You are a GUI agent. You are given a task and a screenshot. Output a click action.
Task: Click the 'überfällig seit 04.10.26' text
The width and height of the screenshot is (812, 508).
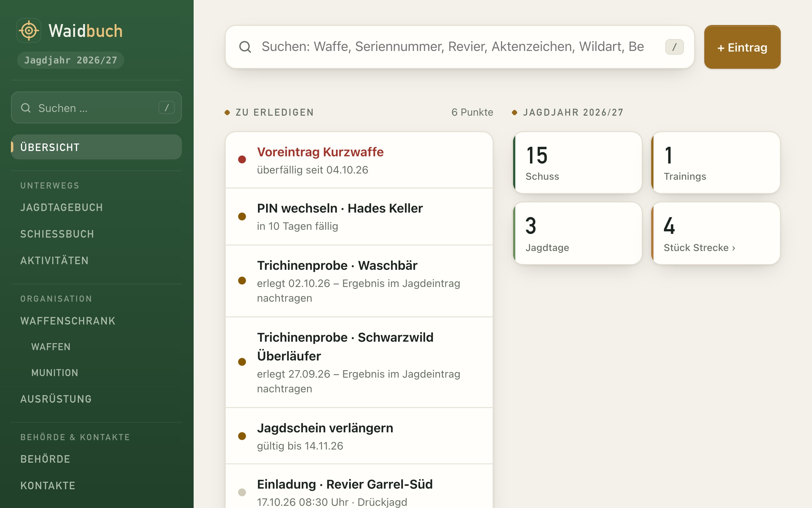[312, 170]
